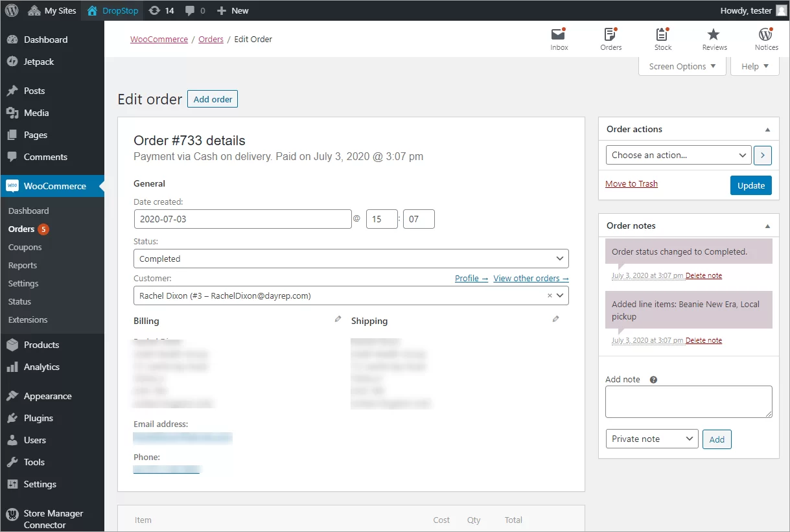This screenshot has width=790, height=532.
Task: Open the order Status dropdown
Action: click(x=351, y=259)
